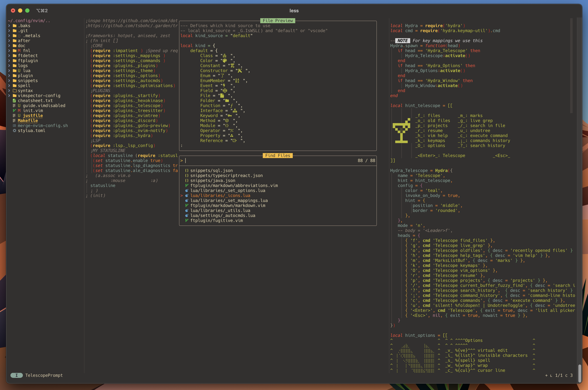Image resolution: width=588 pixels, height=390 pixels.
Task: Click the JSON icon beside snippets/java.json
Action: point(187,181)
